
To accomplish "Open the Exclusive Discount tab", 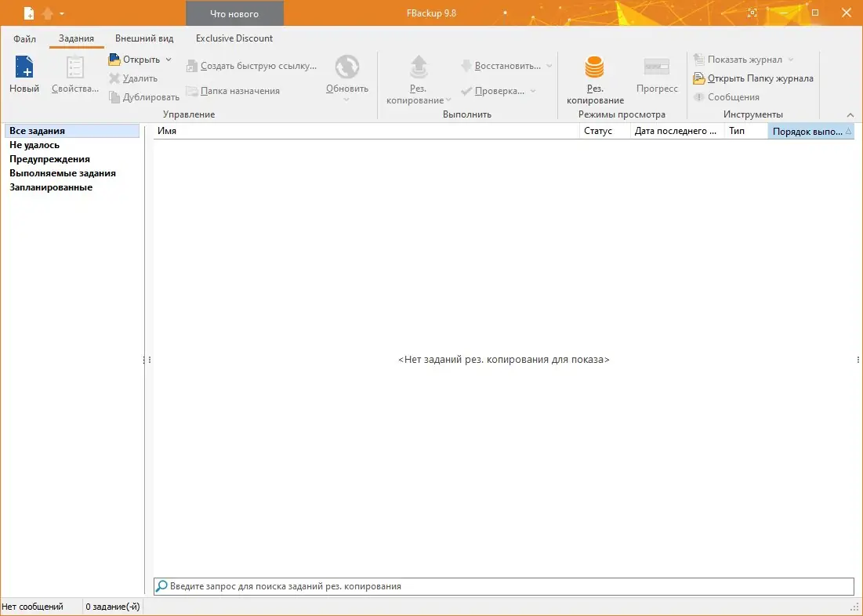I will (234, 38).
